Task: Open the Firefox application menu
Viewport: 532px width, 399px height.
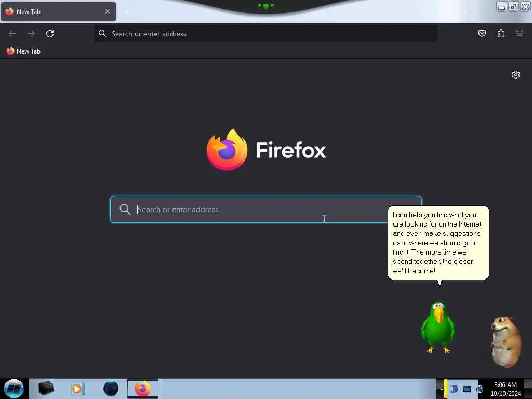Action: tap(520, 33)
